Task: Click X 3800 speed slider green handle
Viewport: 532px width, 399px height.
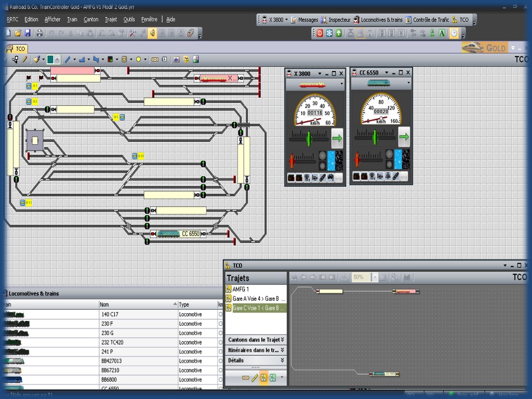Action: pyautogui.click(x=309, y=138)
